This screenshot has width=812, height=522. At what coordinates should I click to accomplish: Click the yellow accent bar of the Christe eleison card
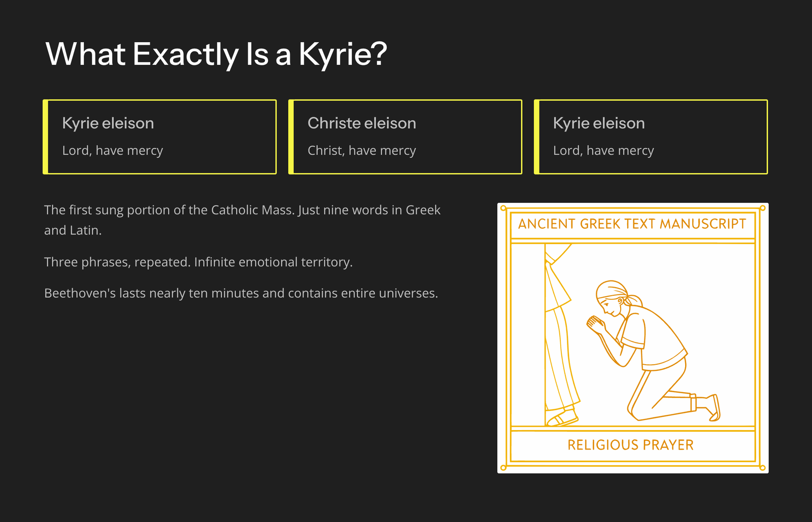click(x=291, y=137)
